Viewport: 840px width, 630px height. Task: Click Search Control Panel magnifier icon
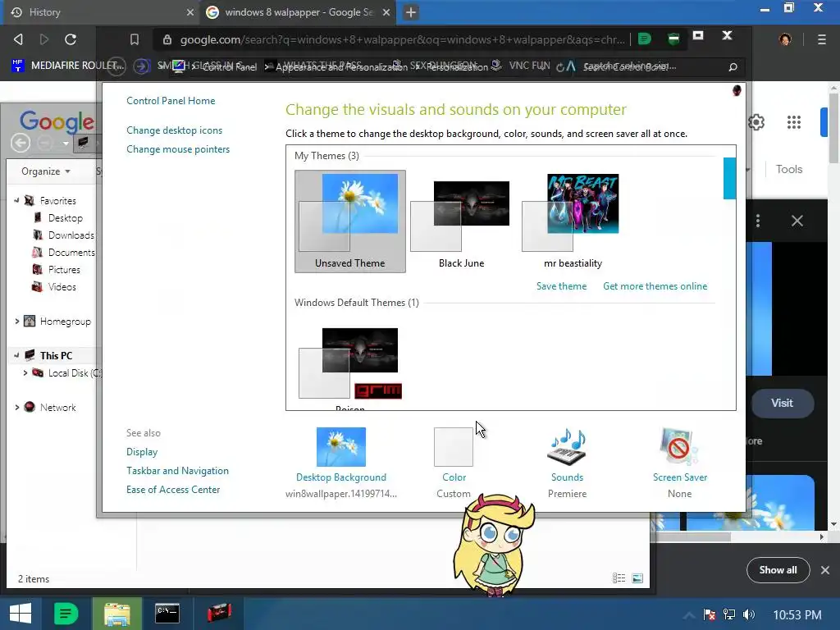[733, 67]
